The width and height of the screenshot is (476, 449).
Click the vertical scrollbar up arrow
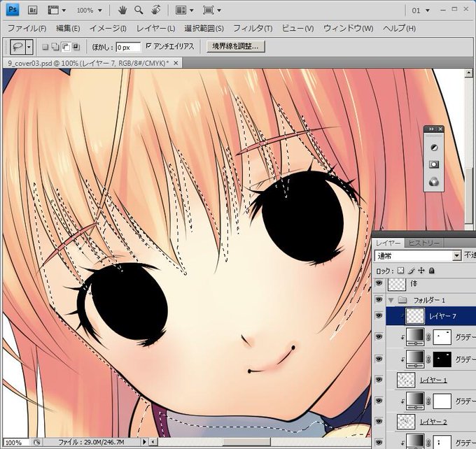pyautogui.click(x=469, y=73)
